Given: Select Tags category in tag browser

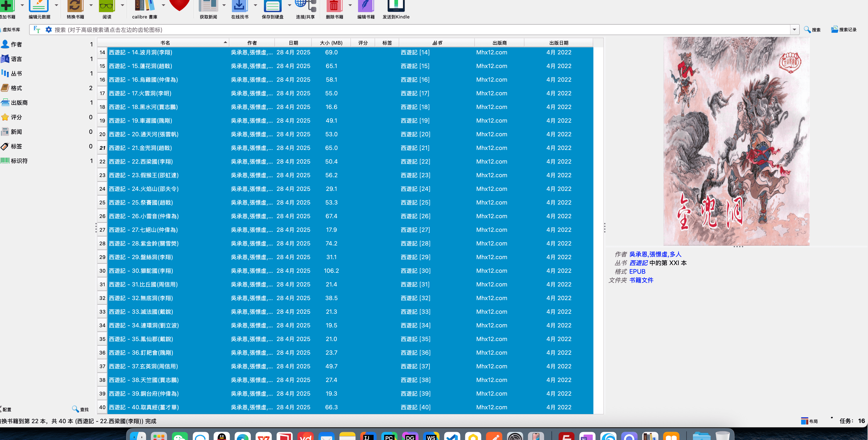Looking at the screenshot, I should point(47,147).
